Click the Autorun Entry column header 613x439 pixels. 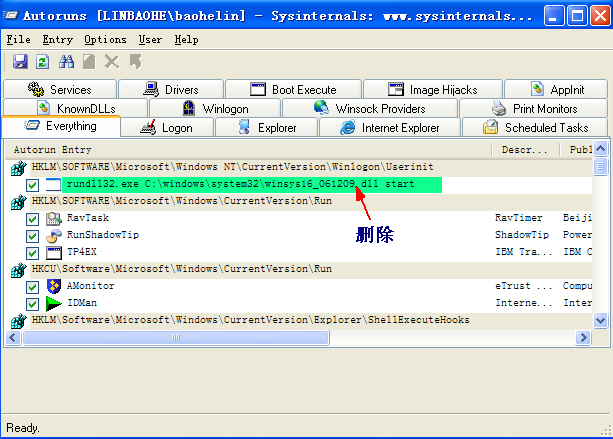pos(248,150)
